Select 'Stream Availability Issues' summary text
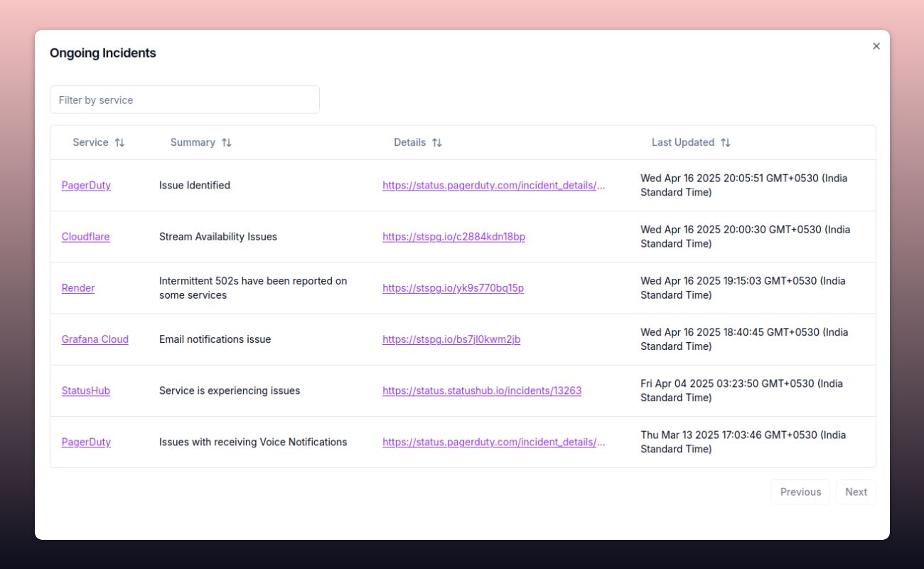924x569 pixels. (x=218, y=236)
